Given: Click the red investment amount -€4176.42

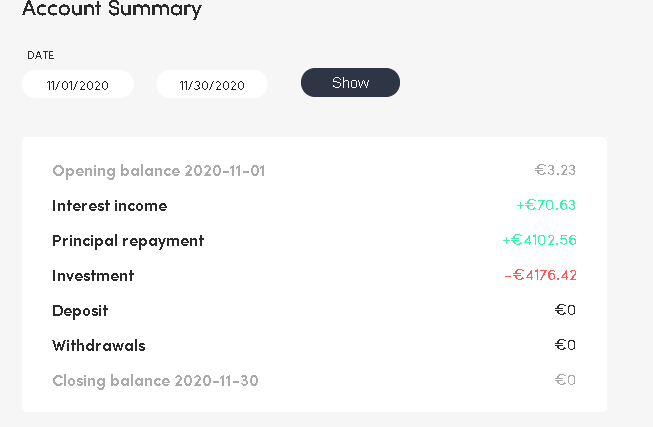Looking at the screenshot, I should pos(540,275).
